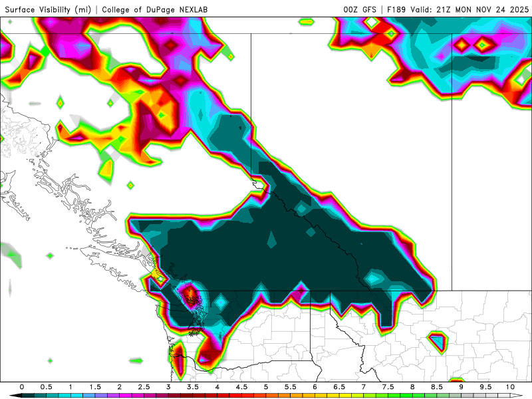Click the College of DuPage NEXLAB label
532x399 pixels.
pyautogui.click(x=155, y=9)
